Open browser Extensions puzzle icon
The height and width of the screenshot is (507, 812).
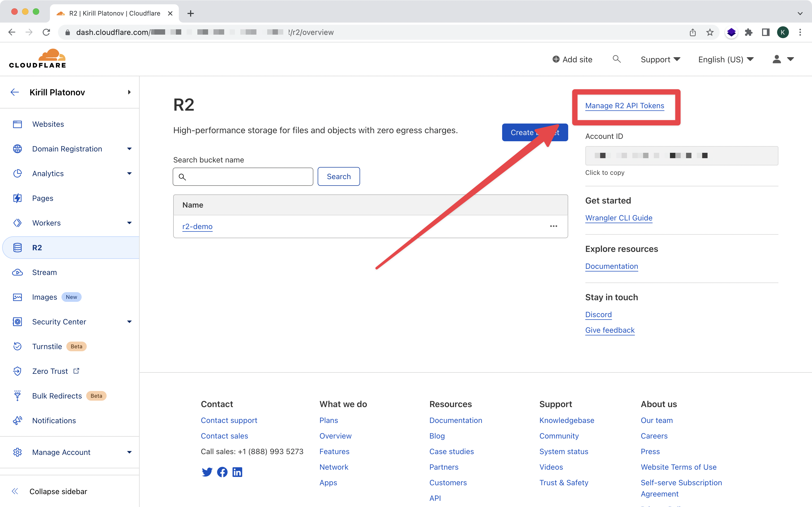(749, 32)
